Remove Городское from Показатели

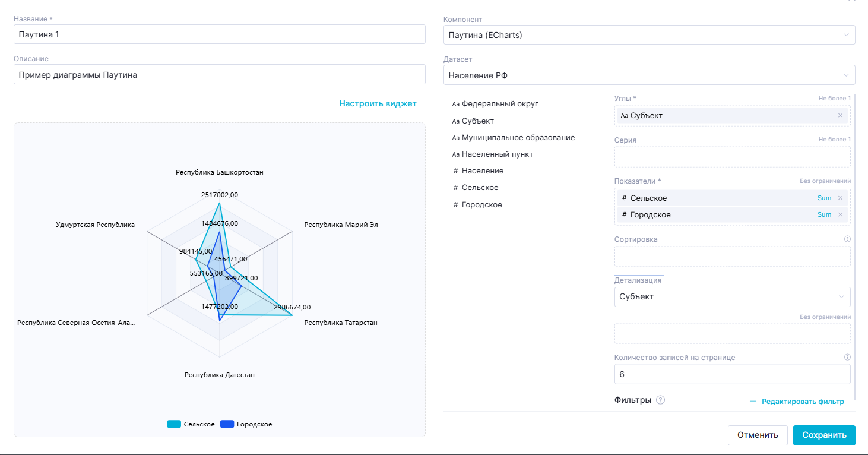point(840,214)
